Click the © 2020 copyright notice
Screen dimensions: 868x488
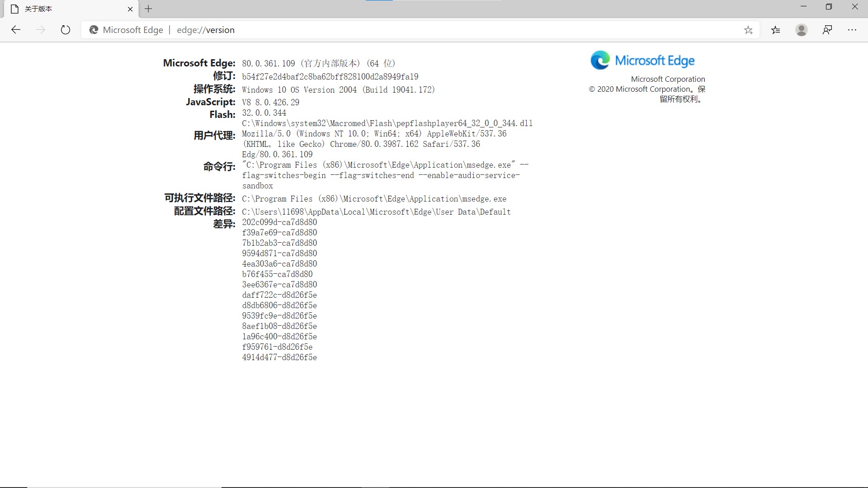tap(647, 94)
